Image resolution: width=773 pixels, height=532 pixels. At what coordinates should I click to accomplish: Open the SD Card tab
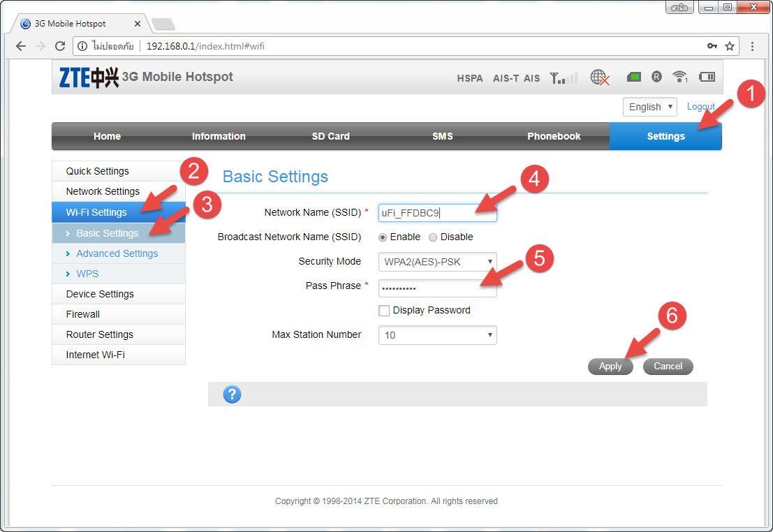pos(330,136)
